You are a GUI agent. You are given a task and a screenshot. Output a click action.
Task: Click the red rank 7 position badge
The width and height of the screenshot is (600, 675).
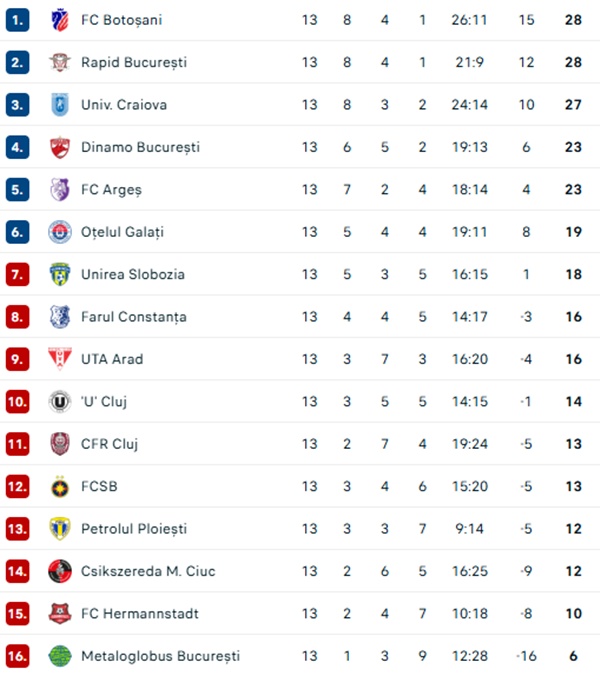point(18,274)
